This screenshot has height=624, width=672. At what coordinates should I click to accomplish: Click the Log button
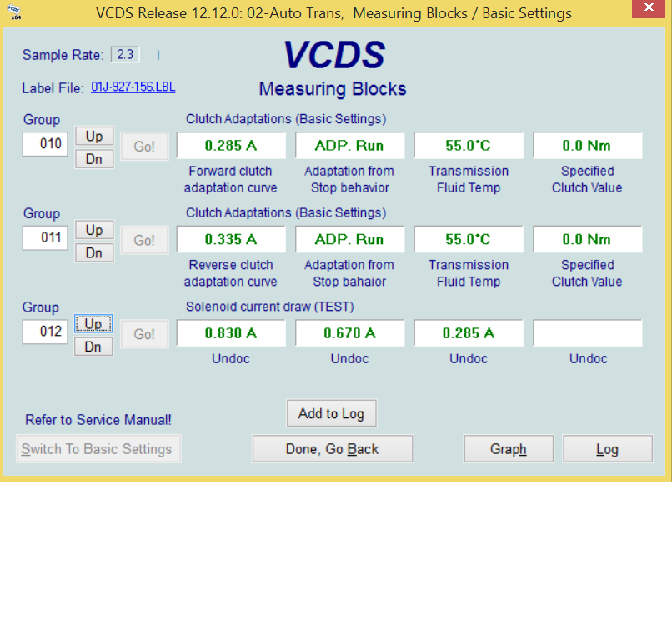pyautogui.click(x=607, y=449)
